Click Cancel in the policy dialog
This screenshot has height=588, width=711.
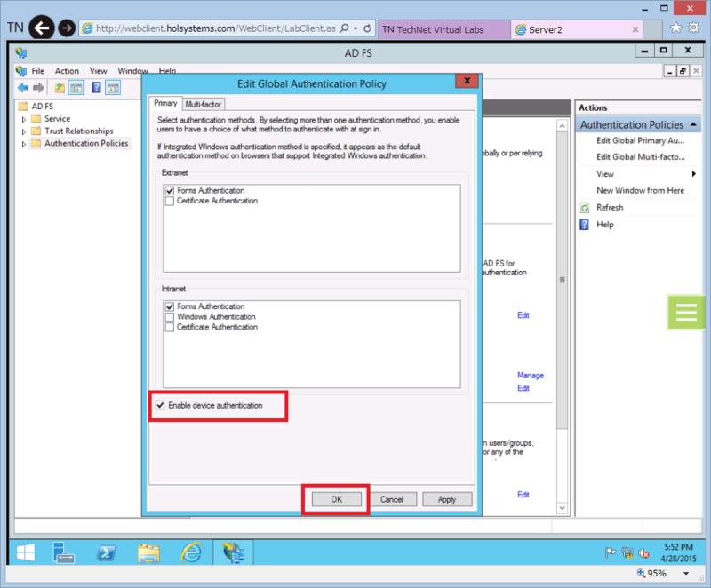[x=392, y=499]
